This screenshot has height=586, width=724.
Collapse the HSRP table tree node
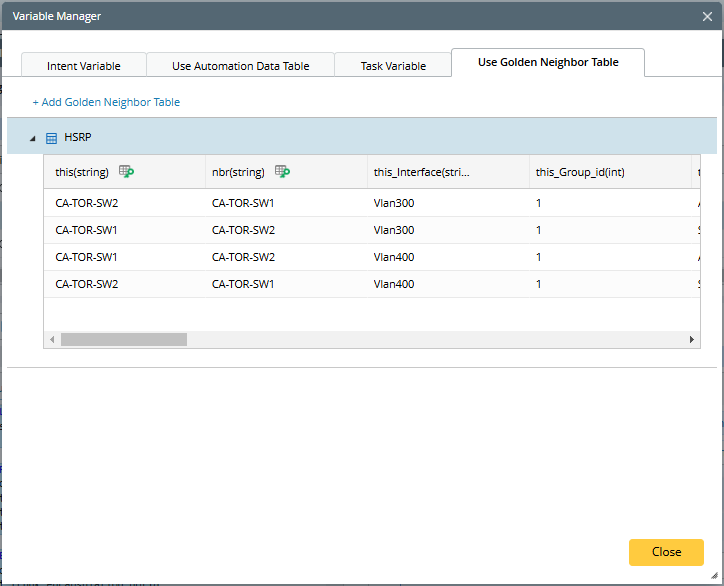[x=32, y=138]
